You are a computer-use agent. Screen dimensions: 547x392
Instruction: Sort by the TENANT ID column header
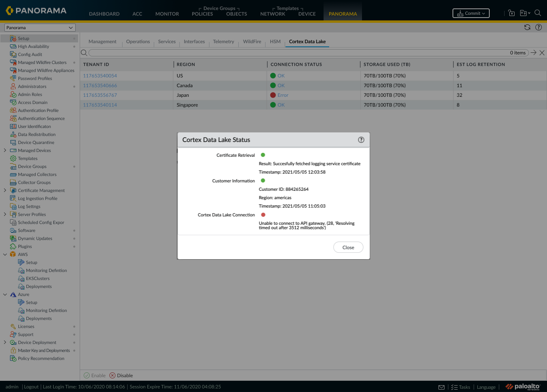point(96,64)
